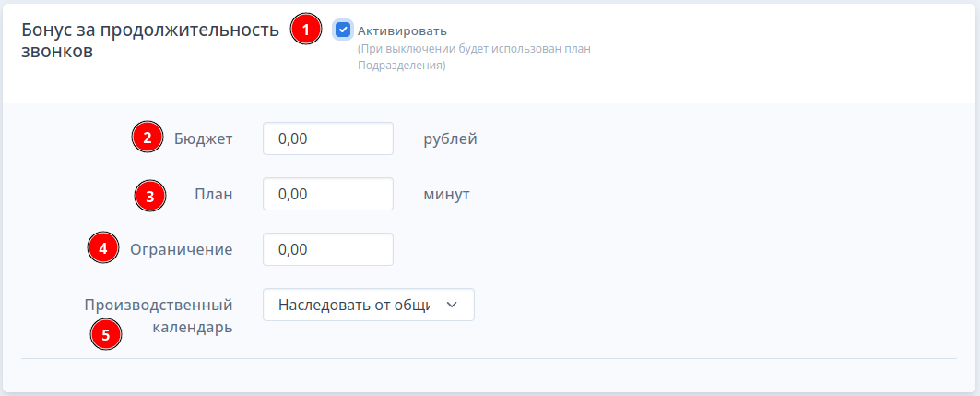Click the минут unit text
This screenshot has height=396, width=980.
tap(446, 195)
